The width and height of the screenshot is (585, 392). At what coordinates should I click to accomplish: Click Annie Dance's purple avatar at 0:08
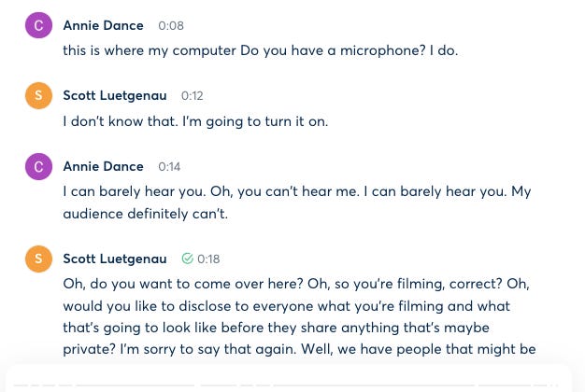[x=38, y=26]
